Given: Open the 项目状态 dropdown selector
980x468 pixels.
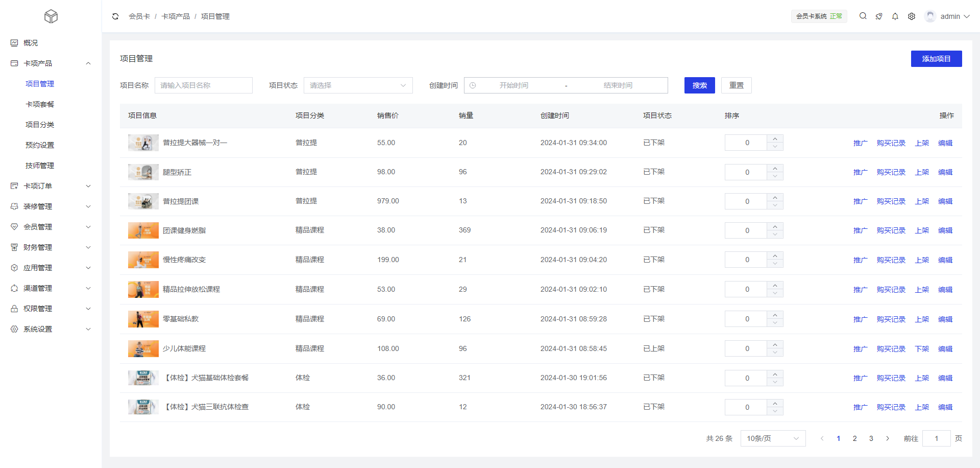Looking at the screenshot, I should click(x=358, y=85).
